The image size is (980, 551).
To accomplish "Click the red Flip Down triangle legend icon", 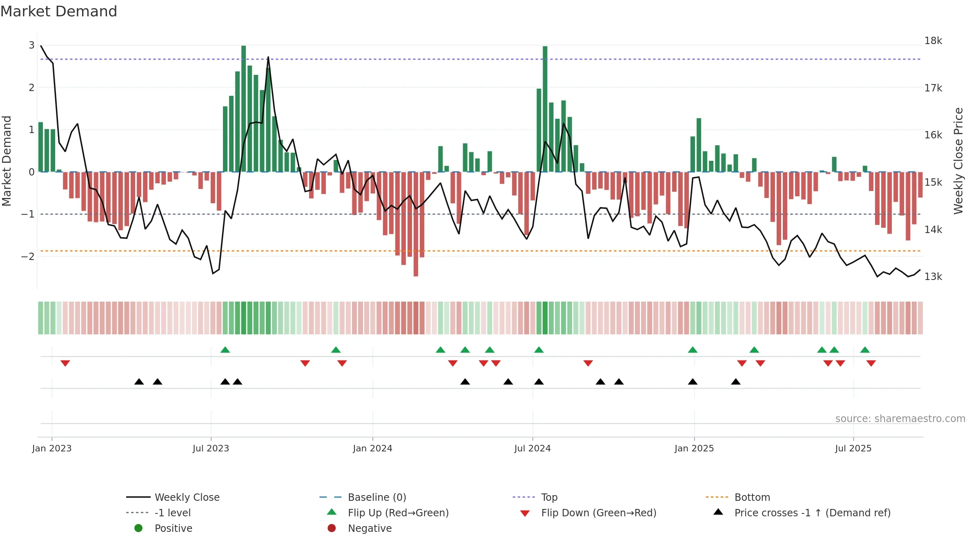I will 525,513.
